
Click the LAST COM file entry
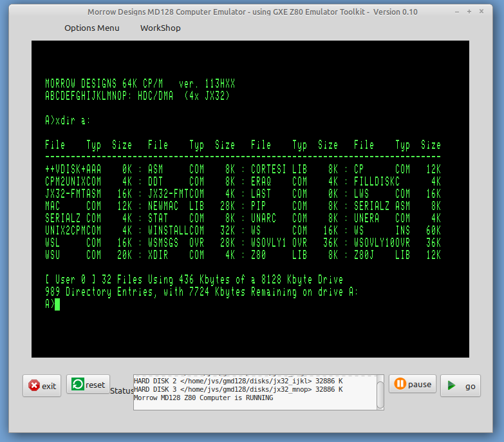pyautogui.click(x=294, y=194)
